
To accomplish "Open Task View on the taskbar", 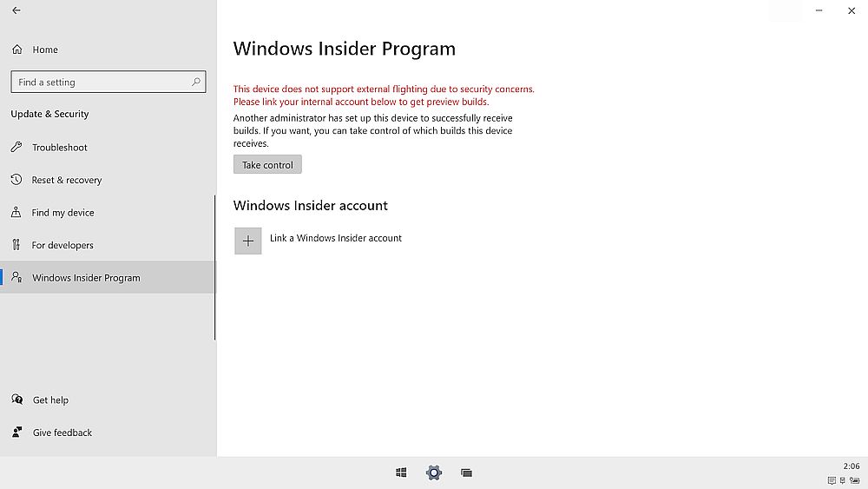I will coord(467,472).
